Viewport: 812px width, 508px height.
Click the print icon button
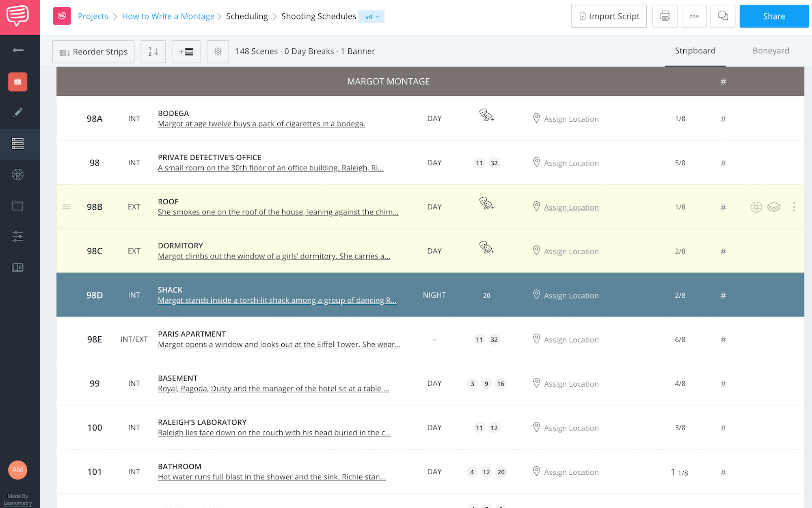(665, 16)
